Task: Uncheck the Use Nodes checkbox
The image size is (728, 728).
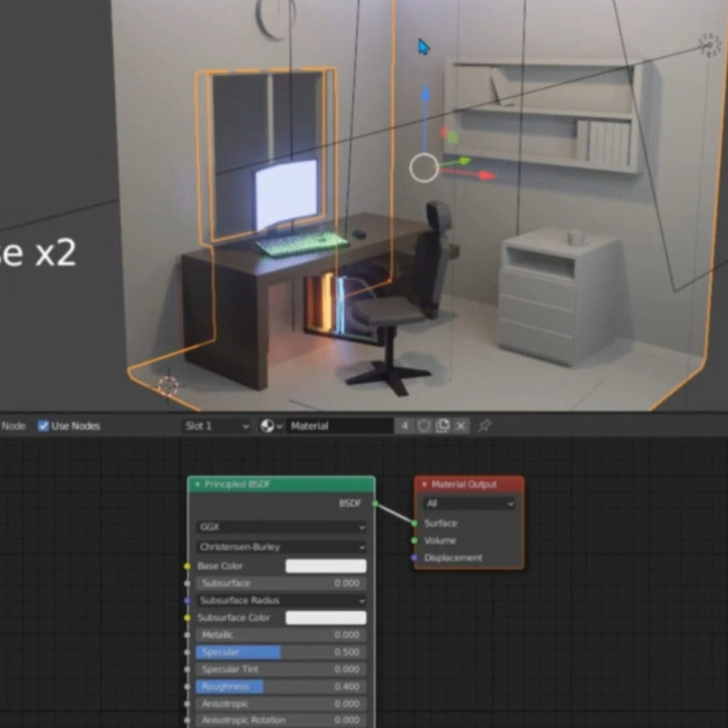Action: point(43,426)
